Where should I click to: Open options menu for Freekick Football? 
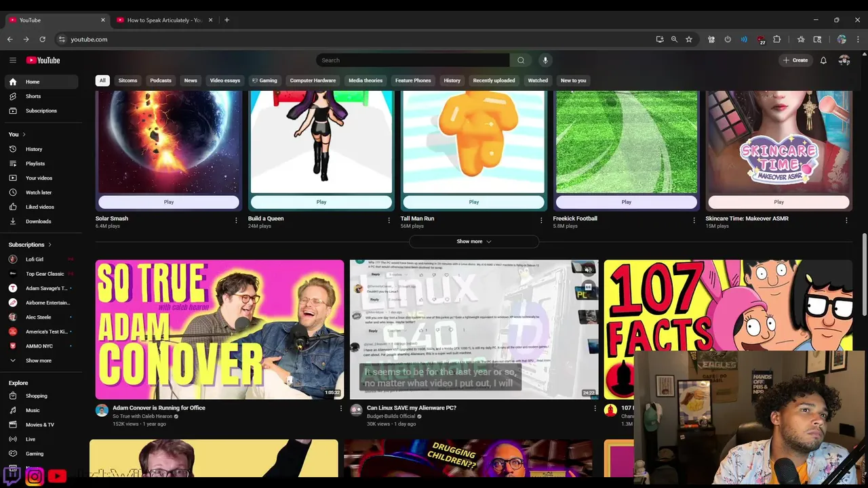pos(694,220)
